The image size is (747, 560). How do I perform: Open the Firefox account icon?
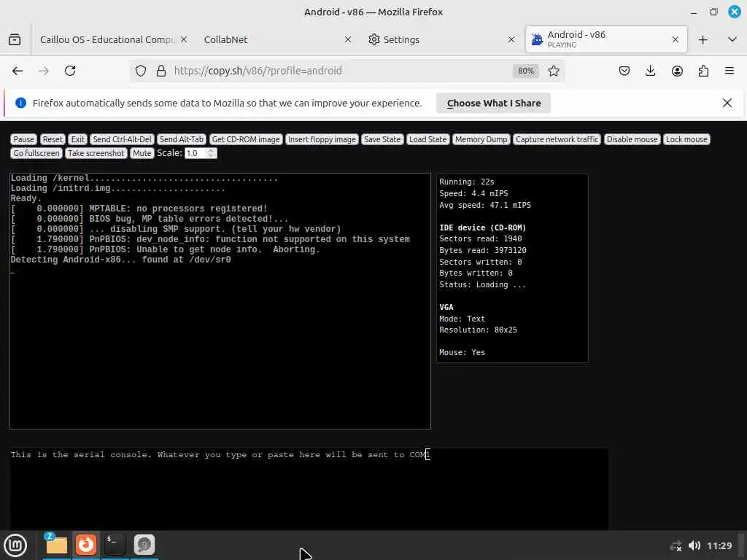coord(677,71)
